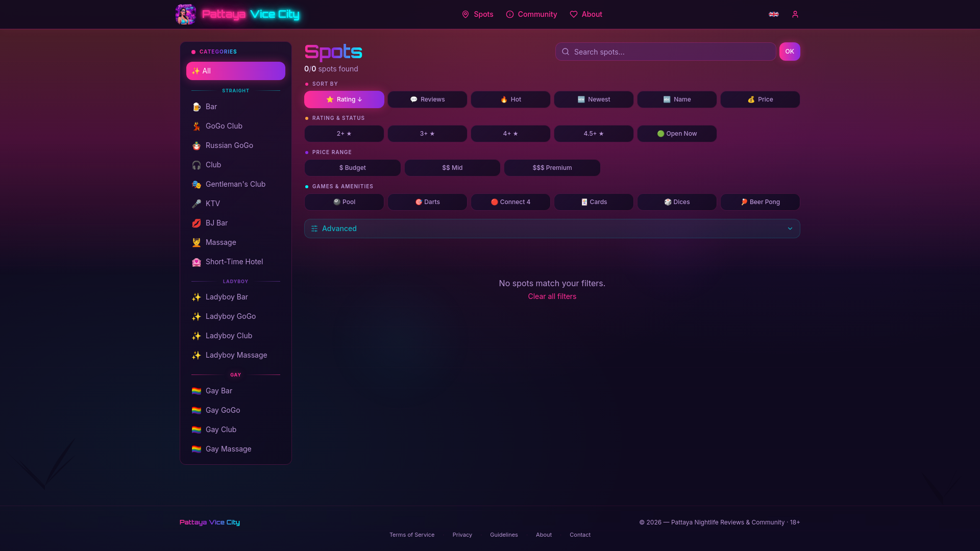Click the microphone icon for KTV

click(x=197, y=204)
